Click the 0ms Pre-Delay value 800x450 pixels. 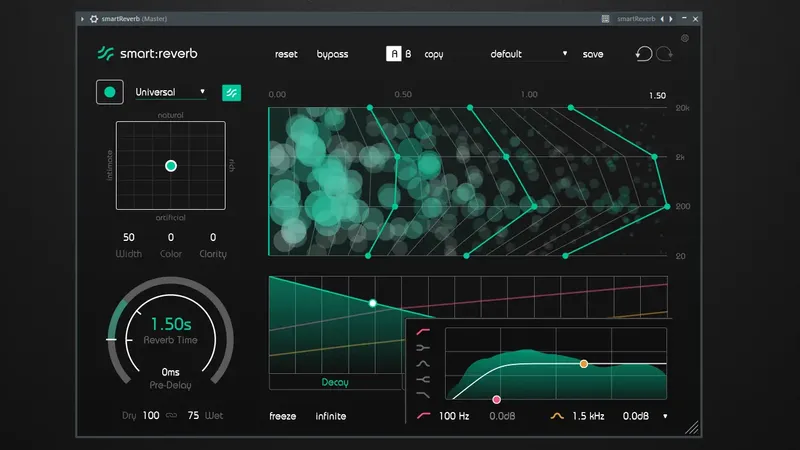170,372
